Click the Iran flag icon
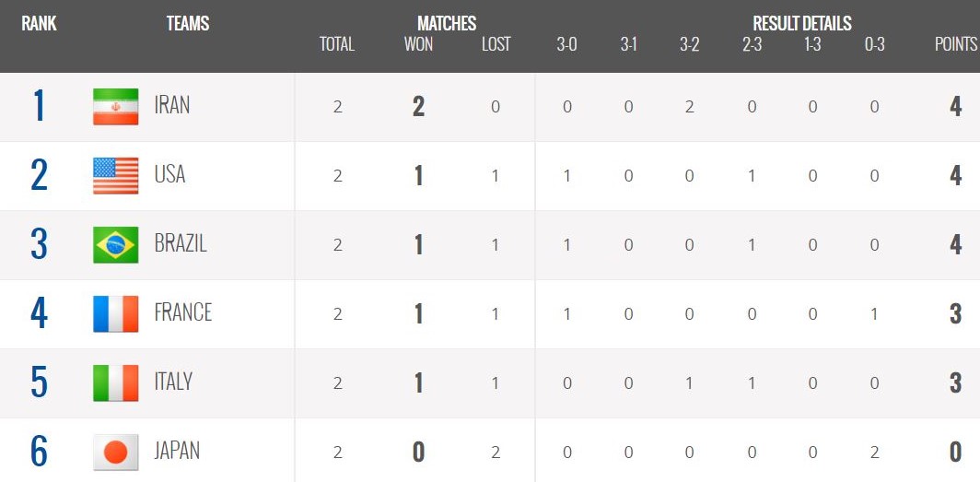 [x=116, y=106]
